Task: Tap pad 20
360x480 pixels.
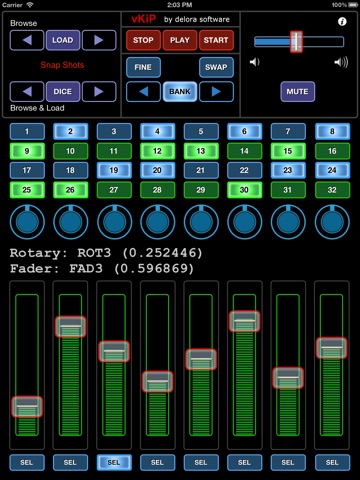Action: (157, 170)
